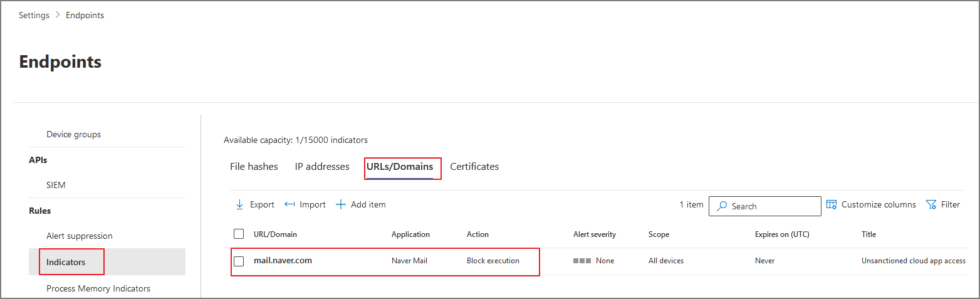Click the None severity text
This screenshot has height=299, width=980.
pyautogui.click(x=605, y=261)
